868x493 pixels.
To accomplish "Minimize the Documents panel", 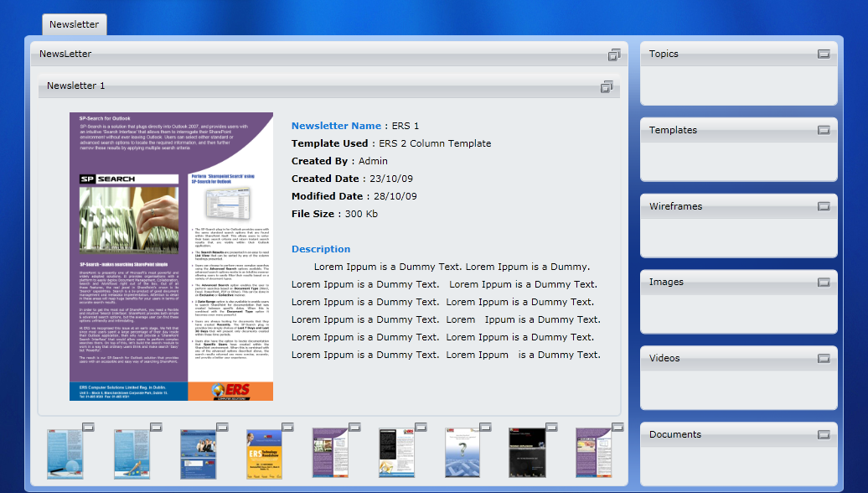I will coord(824,435).
